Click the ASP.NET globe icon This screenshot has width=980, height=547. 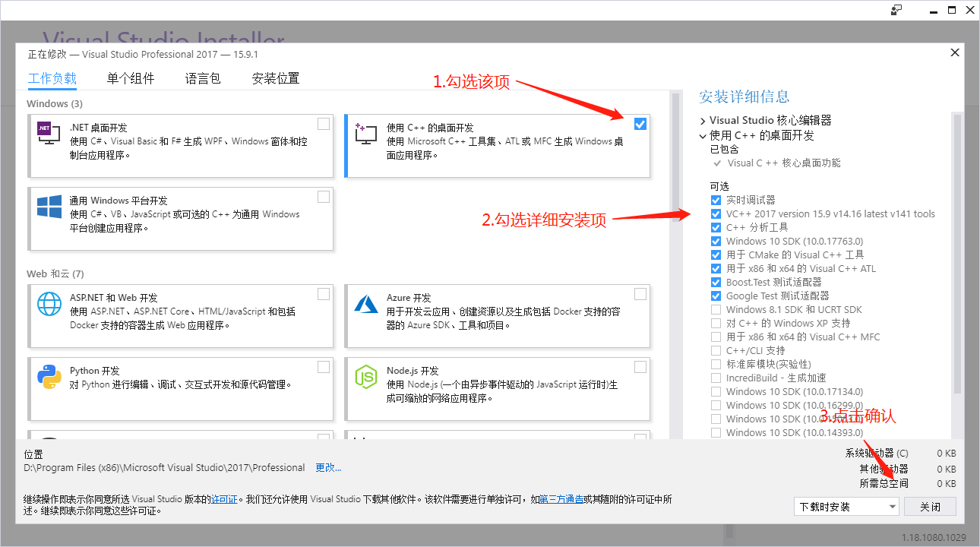[x=49, y=304]
